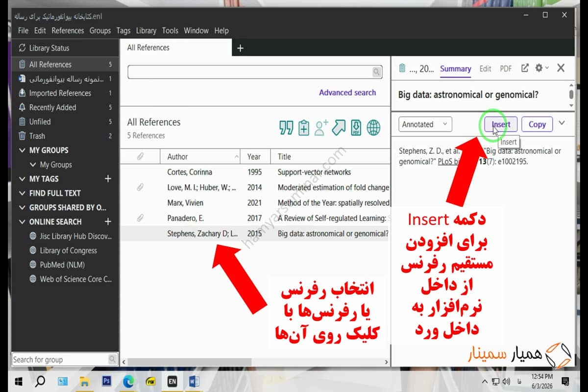
Task: Open the Windows Start menu
Action: tap(19, 381)
